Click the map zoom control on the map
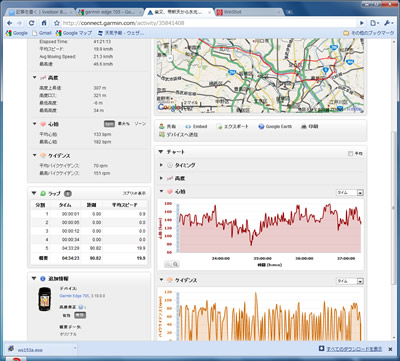400x361 pixels. point(170,58)
